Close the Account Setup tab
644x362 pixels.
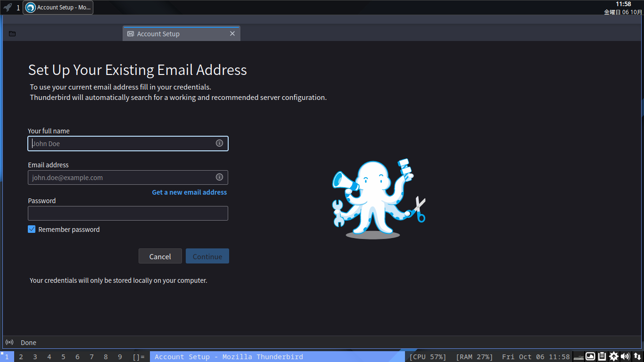pos(232,33)
